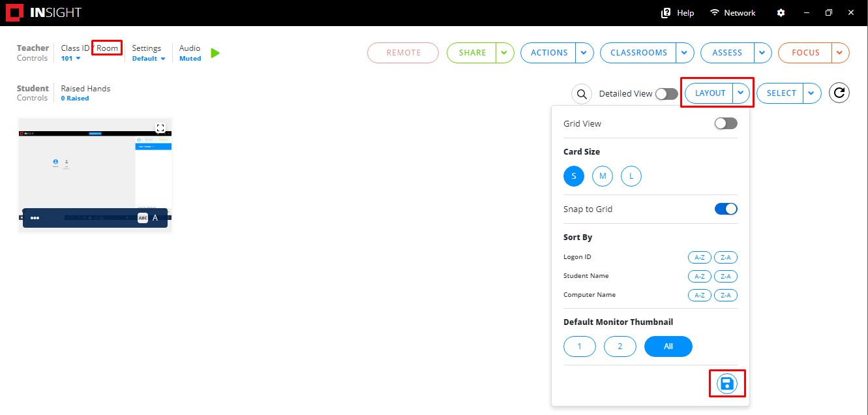Click the ABC icon on student card
868x415 pixels.
click(143, 218)
